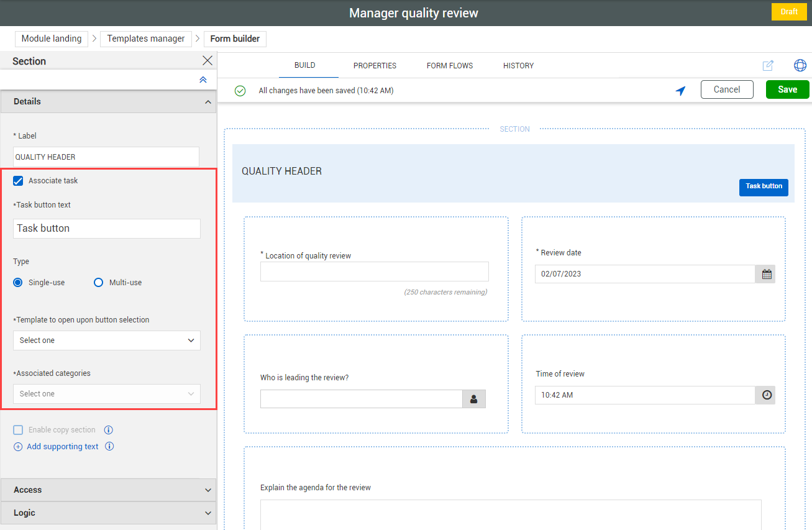
Task: Click Add supporting text plus icon
Action: [x=18, y=446]
